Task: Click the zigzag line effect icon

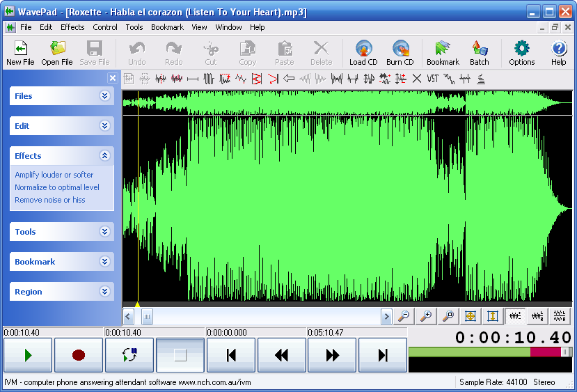Action: (241, 79)
